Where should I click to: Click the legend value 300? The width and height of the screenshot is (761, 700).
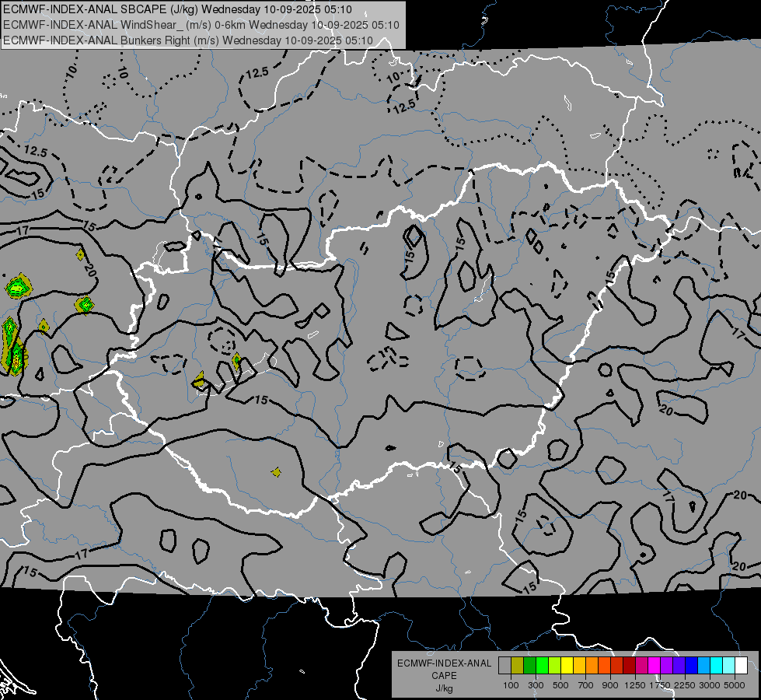point(536,685)
